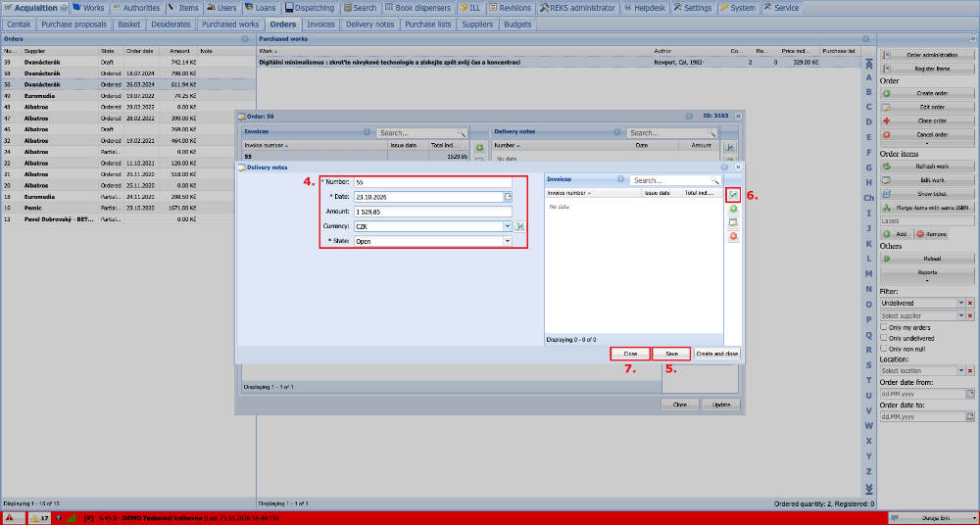This screenshot has height=525, width=980.
Task: Click the Register items button
Action: (927, 69)
